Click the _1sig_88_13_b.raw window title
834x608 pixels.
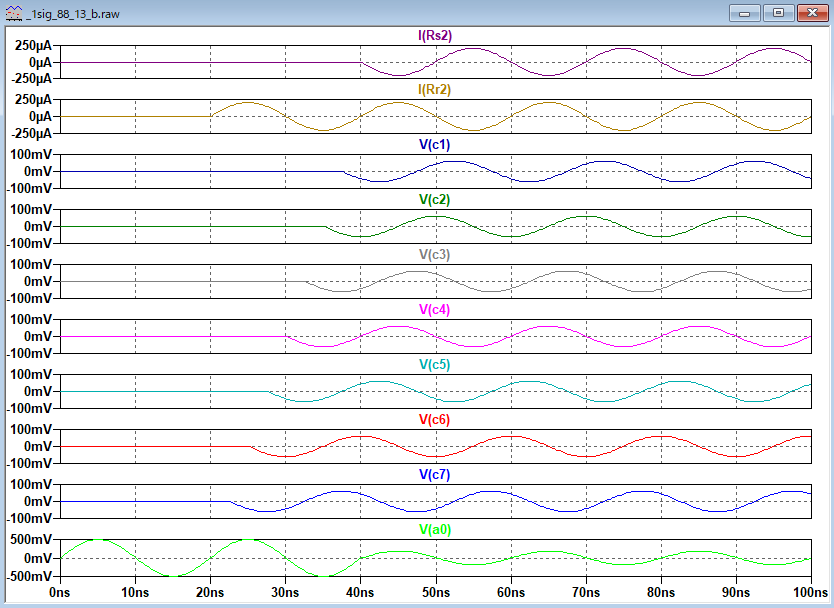pyautogui.click(x=73, y=14)
